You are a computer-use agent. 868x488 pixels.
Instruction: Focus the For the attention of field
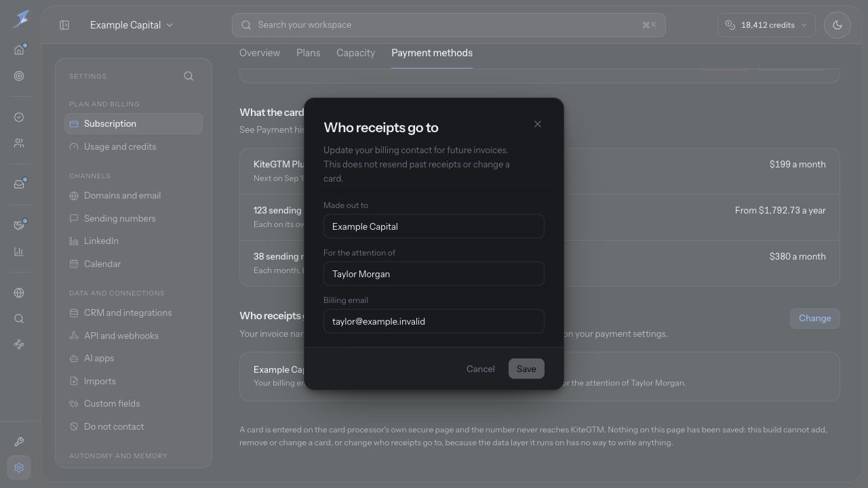[x=434, y=274]
